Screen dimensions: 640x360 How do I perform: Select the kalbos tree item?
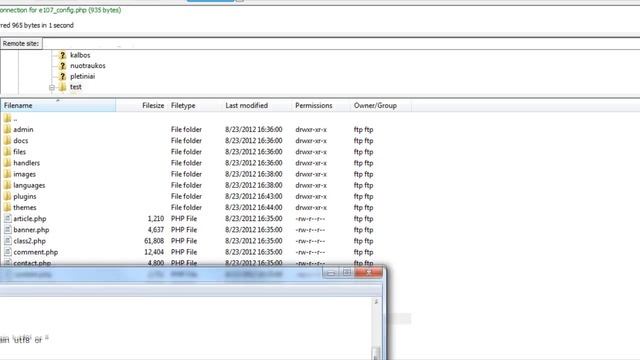80,55
